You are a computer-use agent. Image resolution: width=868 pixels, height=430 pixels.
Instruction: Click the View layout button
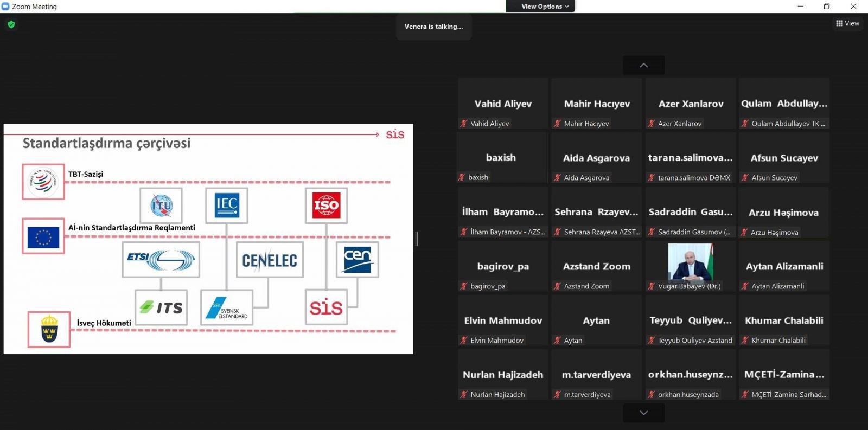pyautogui.click(x=847, y=23)
